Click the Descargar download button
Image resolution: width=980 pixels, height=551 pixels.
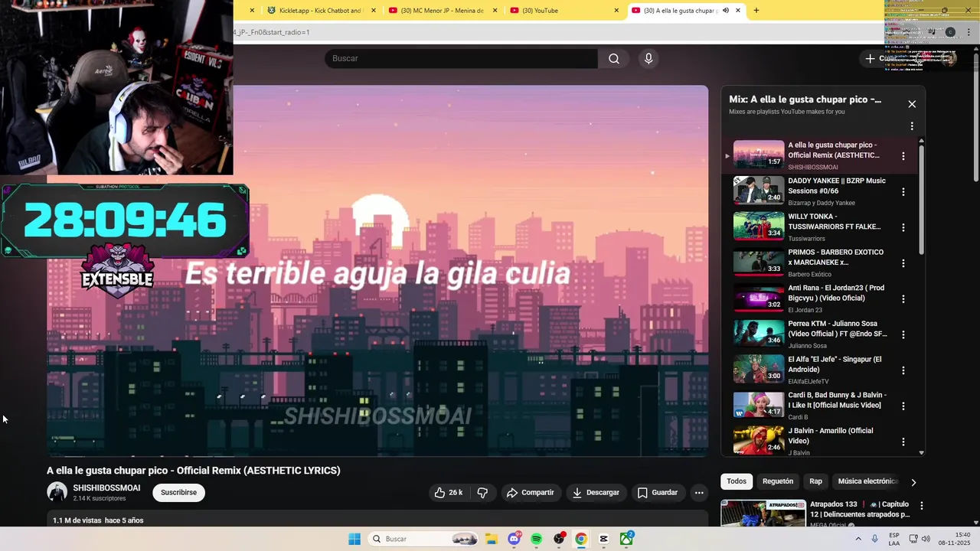(596, 493)
